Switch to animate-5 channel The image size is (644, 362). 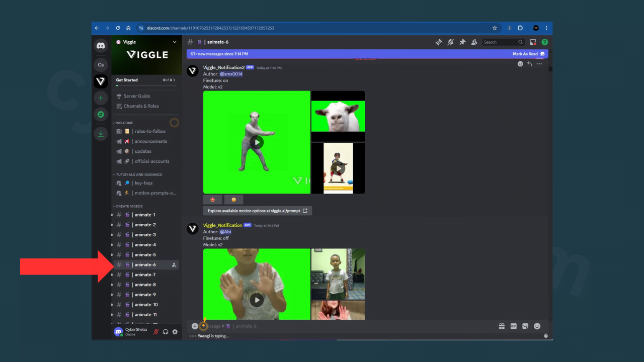(x=146, y=255)
